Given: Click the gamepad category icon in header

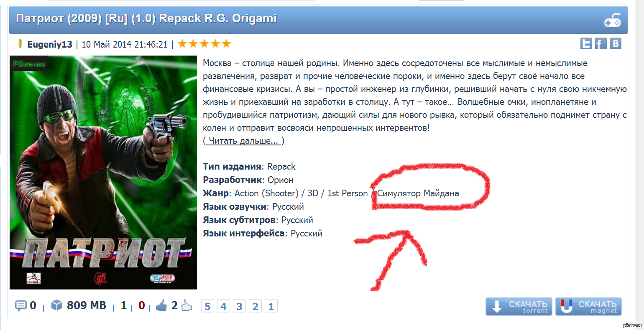Looking at the screenshot, I should tap(613, 20).
